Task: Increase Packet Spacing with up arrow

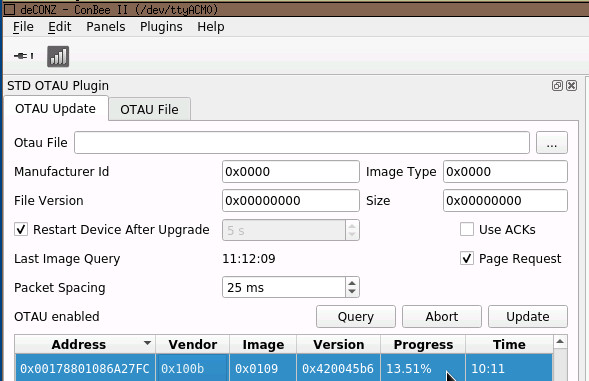Action: click(x=352, y=283)
